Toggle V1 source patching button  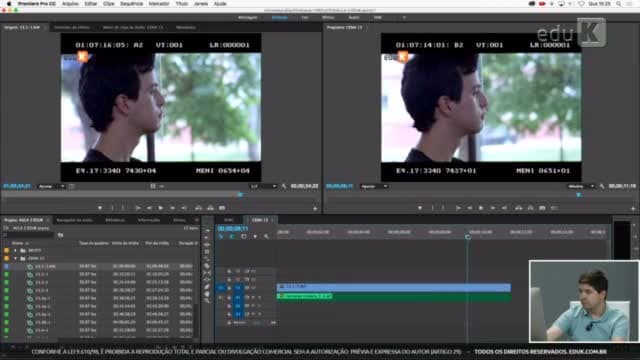(x=221, y=288)
